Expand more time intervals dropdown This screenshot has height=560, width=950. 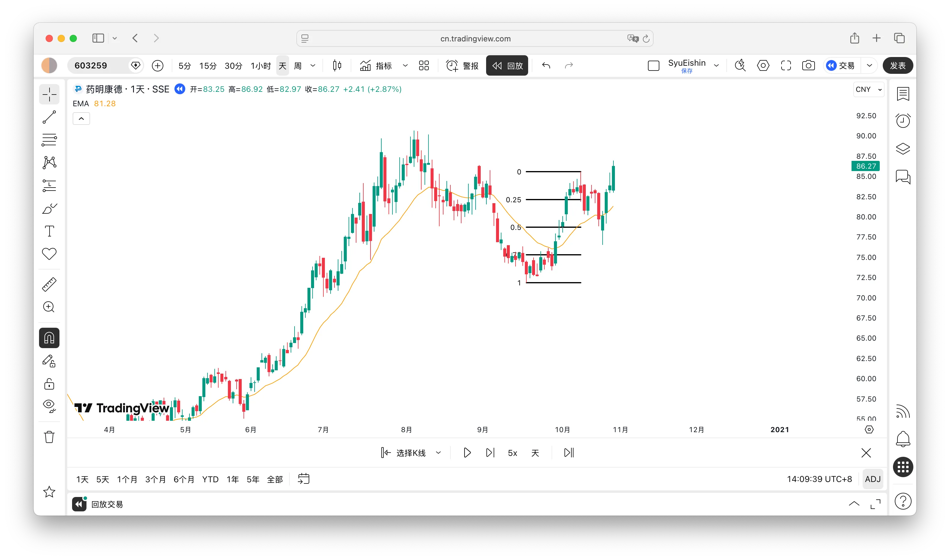click(x=313, y=66)
